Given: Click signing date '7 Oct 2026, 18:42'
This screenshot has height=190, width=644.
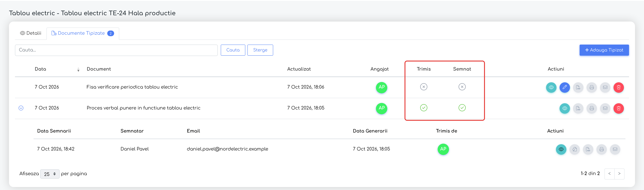Looking at the screenshot, I should click(x=56, y=149).
